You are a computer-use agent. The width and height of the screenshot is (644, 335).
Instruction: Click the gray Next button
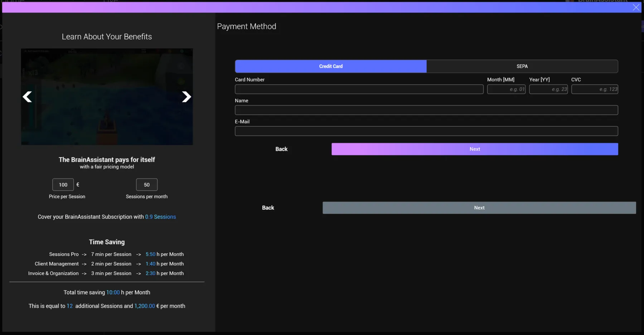[479, 208]
